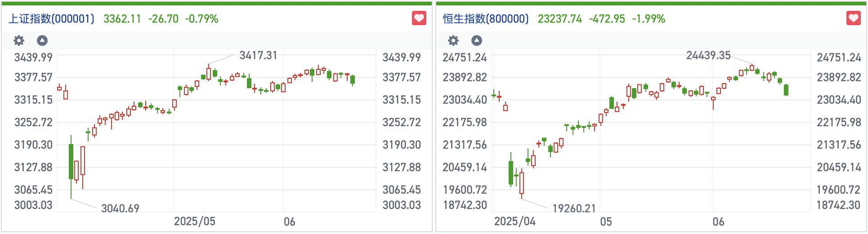The width and height of the screenshot is (868, 234).
Task: Click the 3417.31 high price label
Action: 258,55
